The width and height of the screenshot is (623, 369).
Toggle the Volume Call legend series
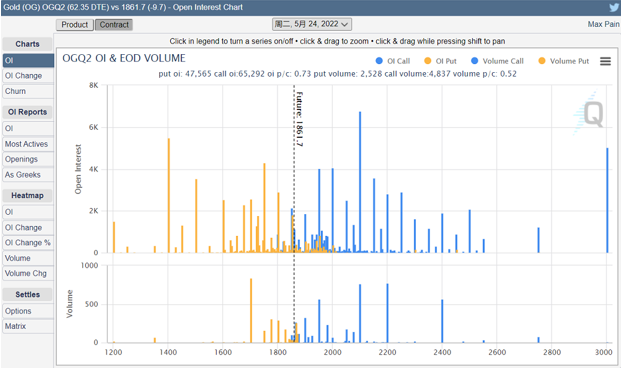(497, 61)
